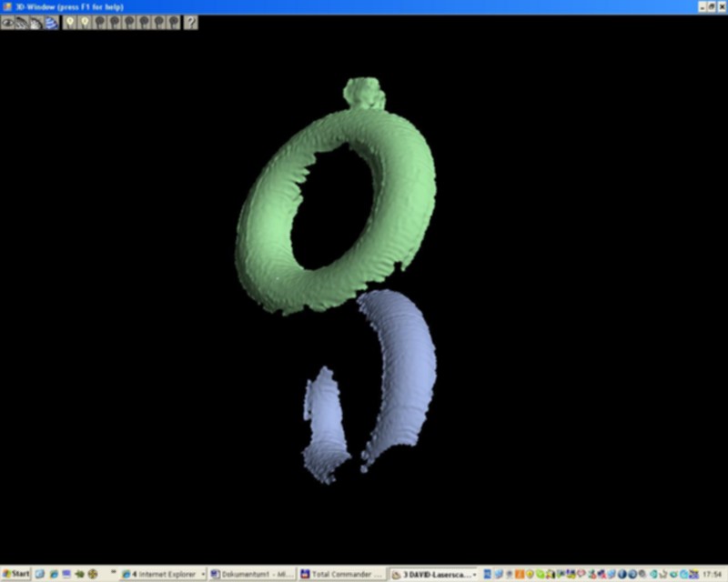Toggle the first lit light bulb
Screen dimensions: 728x582
click(70, 22)
